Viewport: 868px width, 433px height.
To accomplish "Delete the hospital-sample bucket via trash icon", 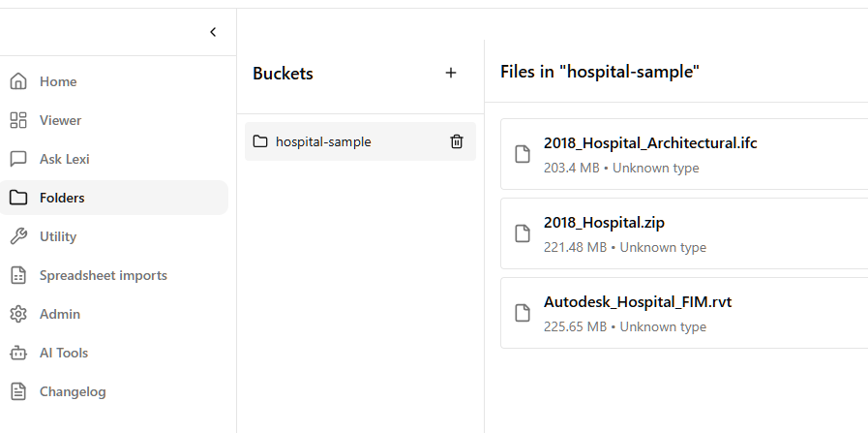I will tap(457, 141).
